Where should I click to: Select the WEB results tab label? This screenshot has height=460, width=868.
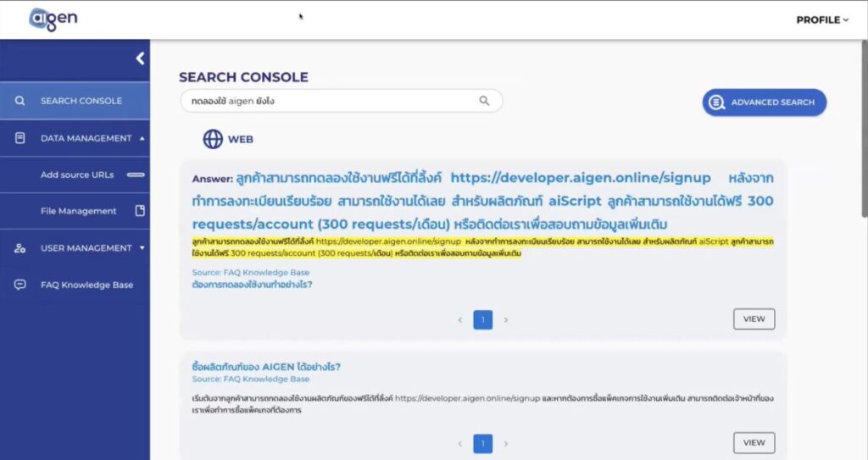tap(240, 140)
